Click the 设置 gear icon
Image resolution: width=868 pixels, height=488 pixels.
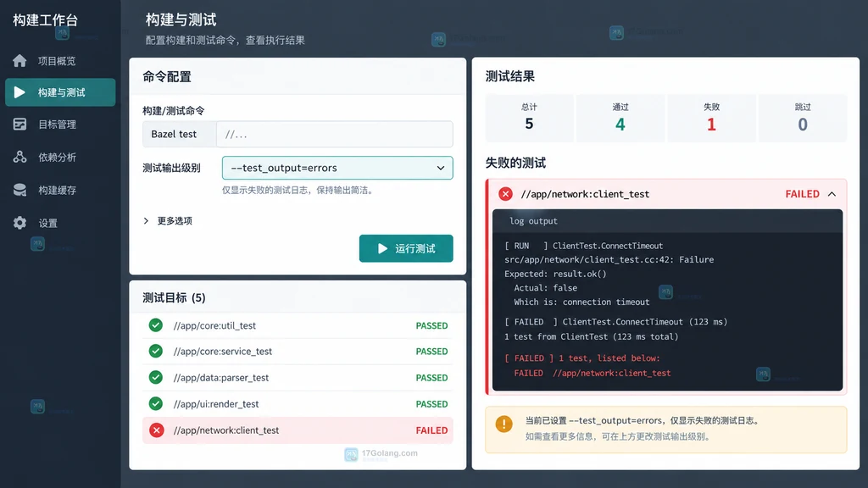[x=19, y=223]
